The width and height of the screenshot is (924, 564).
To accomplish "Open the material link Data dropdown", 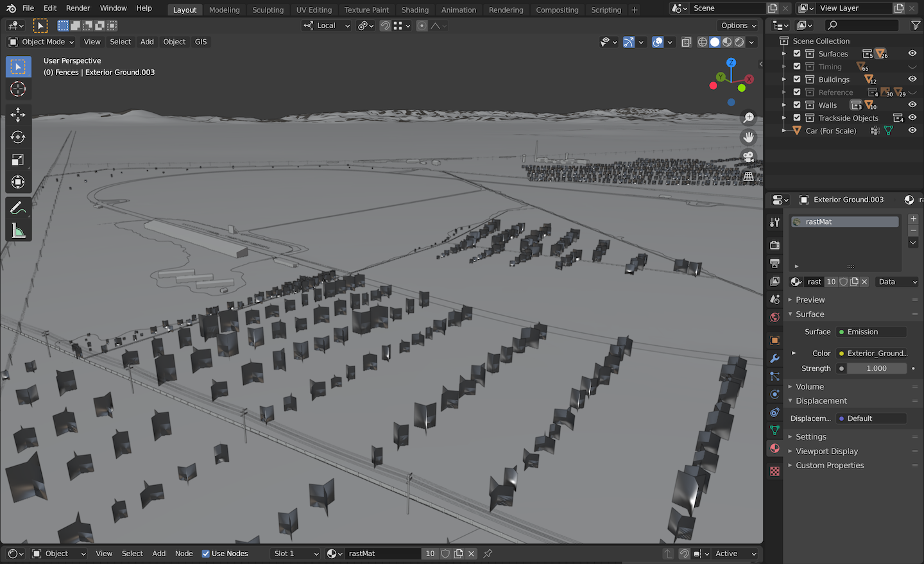I will tap(897, 282).
